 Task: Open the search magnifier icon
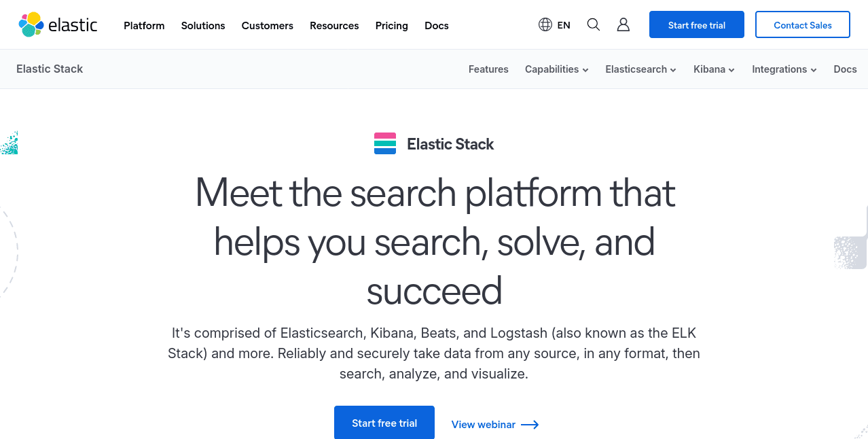point(594,24)
